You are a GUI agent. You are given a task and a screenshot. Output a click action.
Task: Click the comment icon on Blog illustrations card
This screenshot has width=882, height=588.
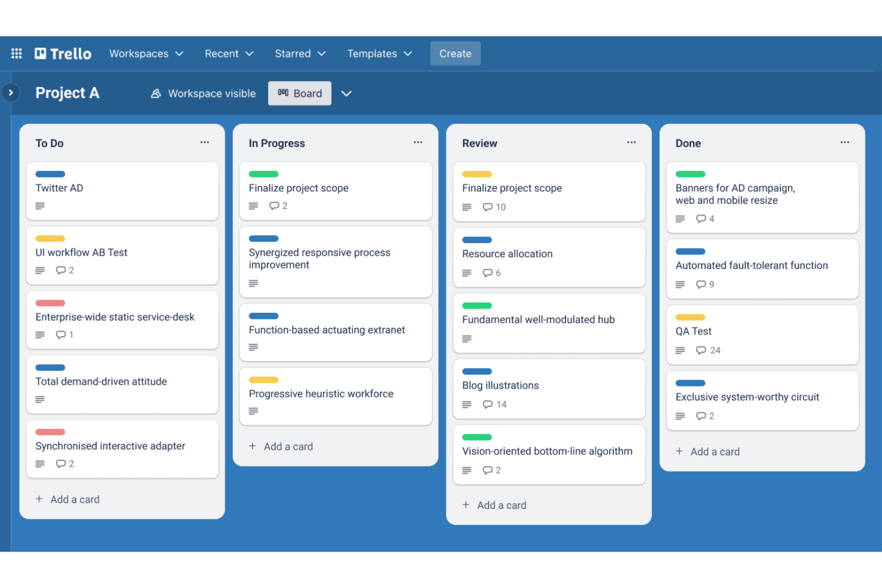tap(487, 405)
